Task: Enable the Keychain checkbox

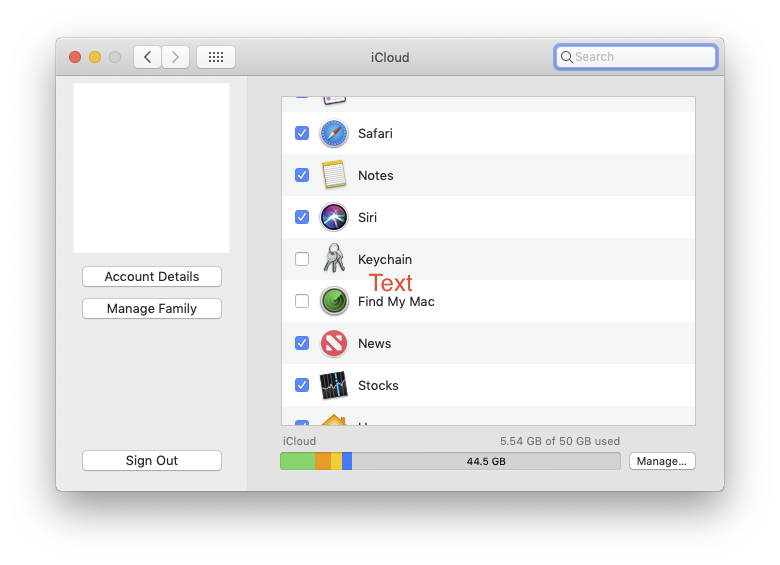Action: [x=302, y=259]
